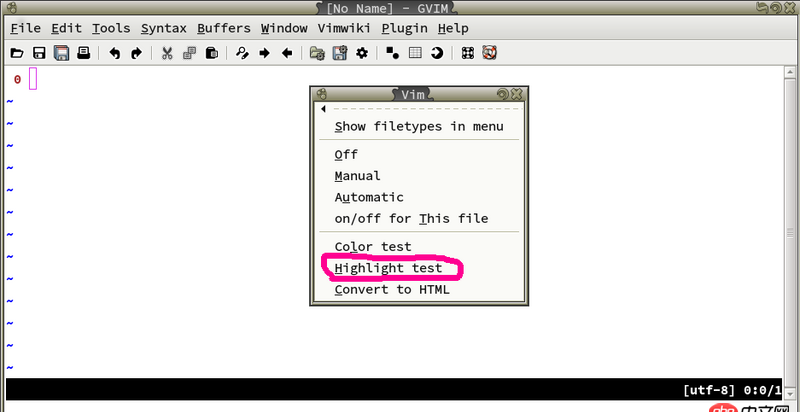Click tear-off handle at top of Vim menu

tap(419, 109)
